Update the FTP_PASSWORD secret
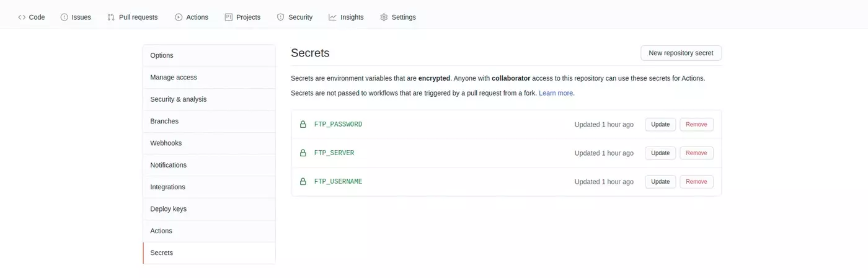 coord(660,124)
